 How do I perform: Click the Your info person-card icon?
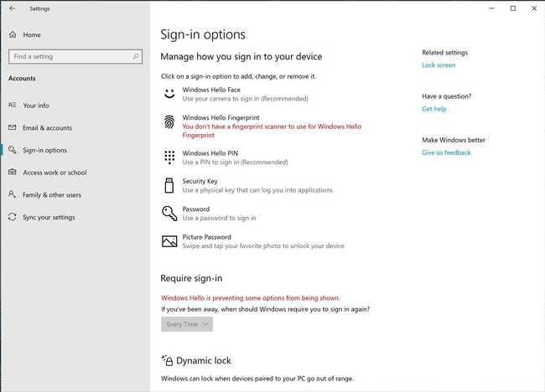click(x=13, y=105)
